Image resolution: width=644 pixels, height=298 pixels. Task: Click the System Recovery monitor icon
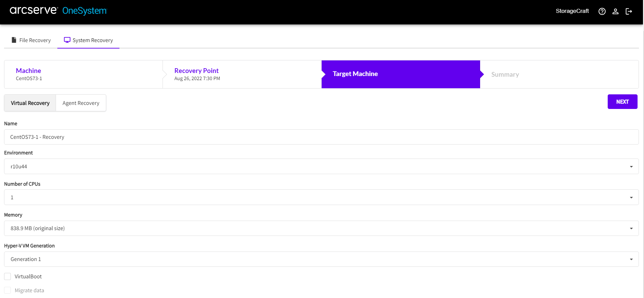pyautogui.click(x=67, y=40)
